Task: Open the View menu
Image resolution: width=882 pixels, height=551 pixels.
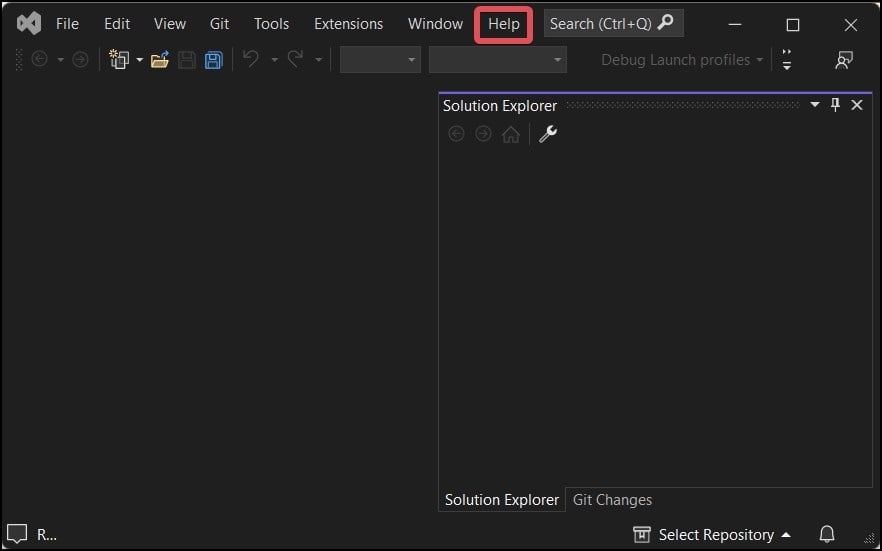Action: [x=170, y=24]
